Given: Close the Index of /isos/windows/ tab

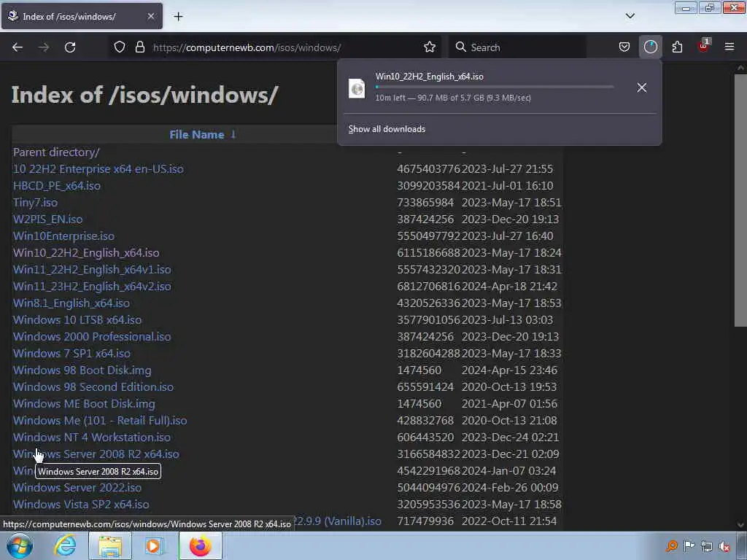Looking at the screenshot, I should pyautogui.click(x=150, y=16).
